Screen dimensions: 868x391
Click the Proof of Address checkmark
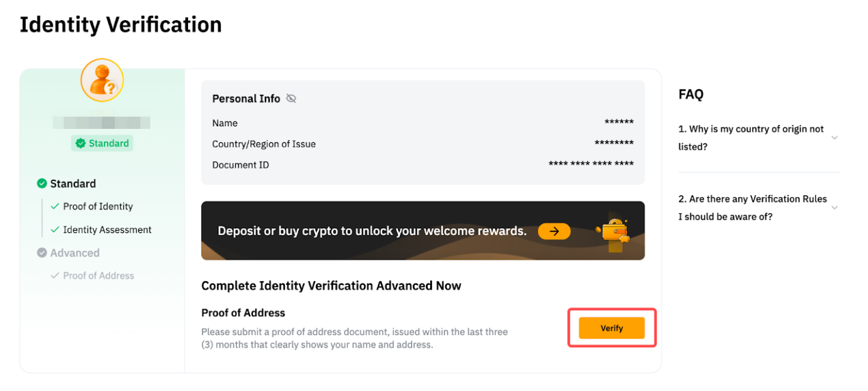click(x=55, y=275)
